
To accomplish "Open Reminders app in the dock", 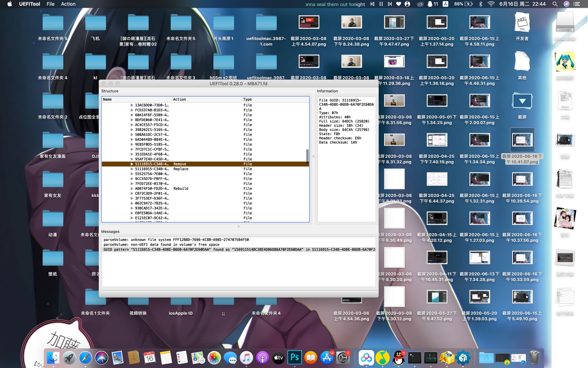I will point(182,358).
